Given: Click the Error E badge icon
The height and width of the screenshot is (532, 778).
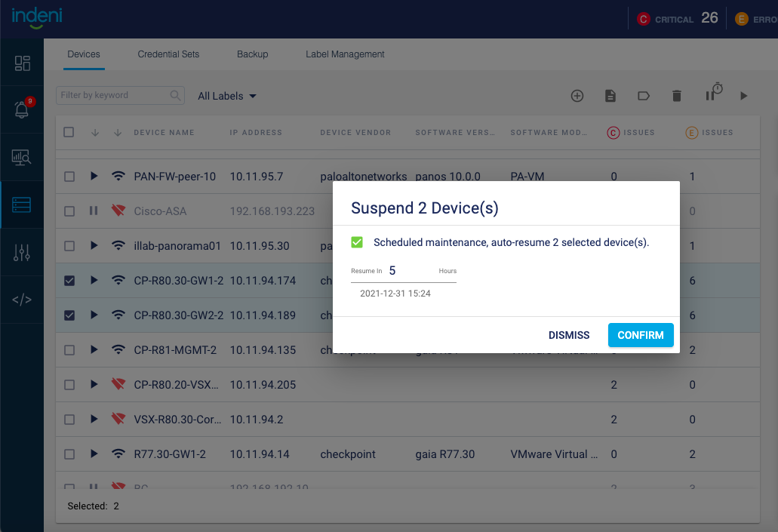Looking at the screenshot, I should point(741,20).
